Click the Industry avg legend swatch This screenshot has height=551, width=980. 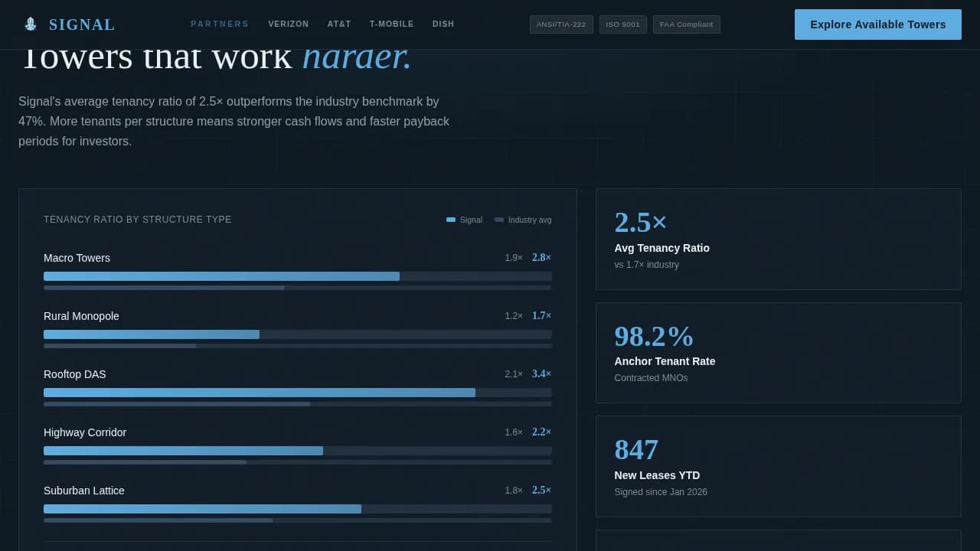tap(499, 220)
